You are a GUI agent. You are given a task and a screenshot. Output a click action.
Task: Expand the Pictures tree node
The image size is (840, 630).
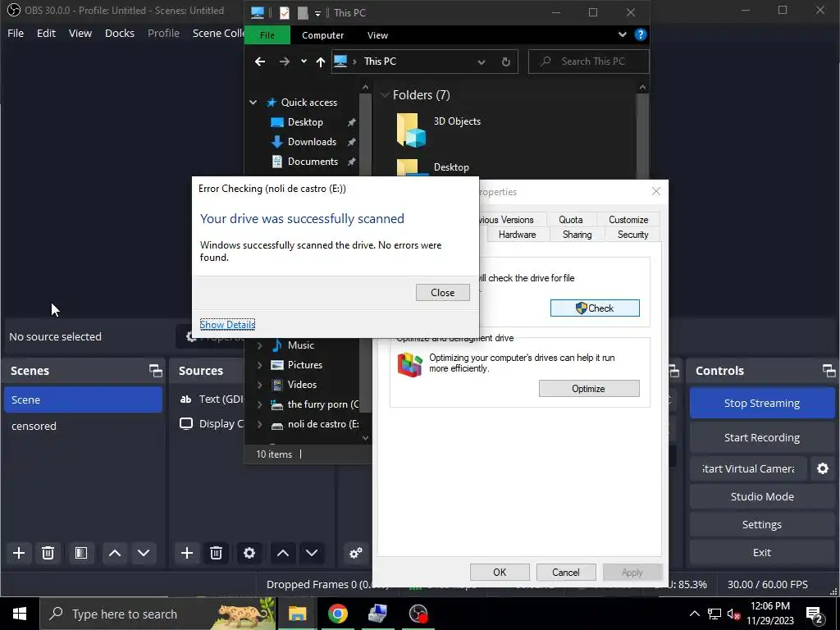point(260,365)
